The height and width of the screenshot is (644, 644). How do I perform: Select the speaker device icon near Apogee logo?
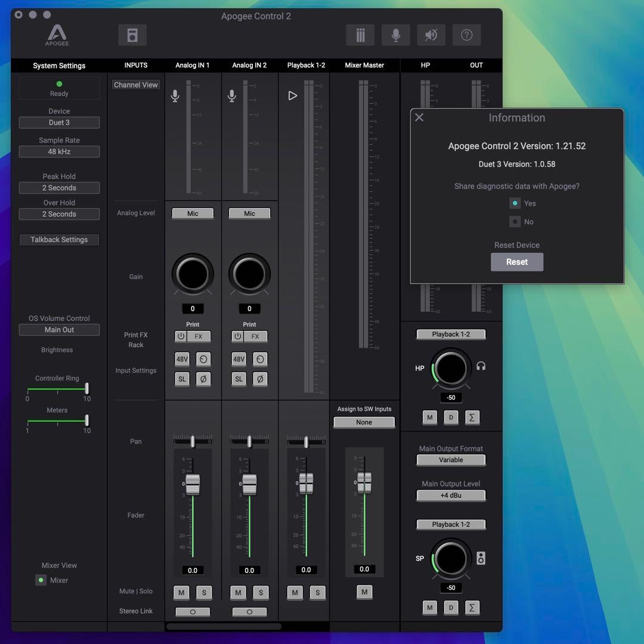[132, 35]
